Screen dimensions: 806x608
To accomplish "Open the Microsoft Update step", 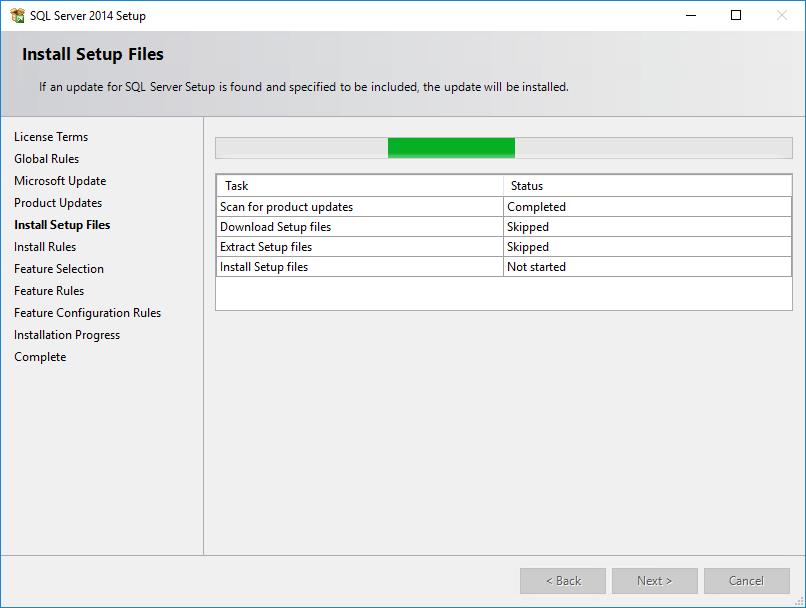I will pos(60,181).
